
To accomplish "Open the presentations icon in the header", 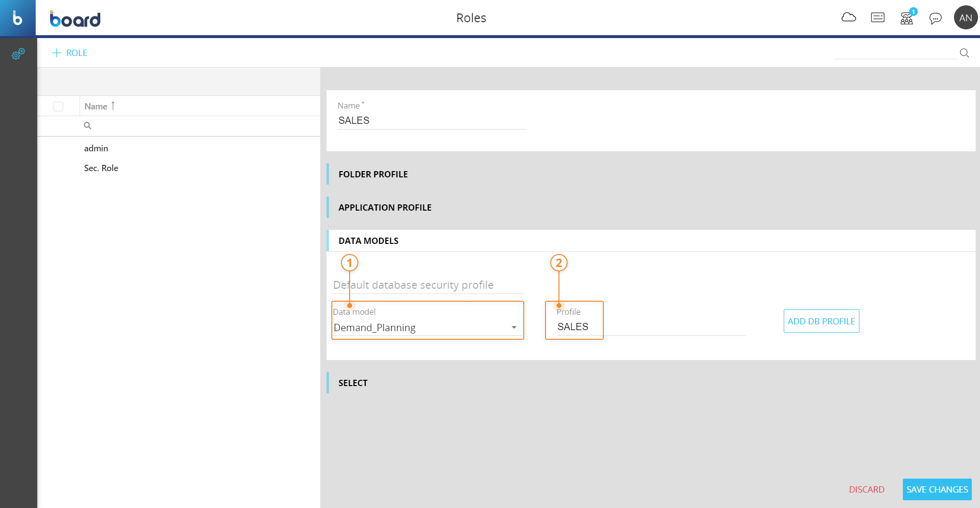I will pyautogui.click(x=877, y=18).
